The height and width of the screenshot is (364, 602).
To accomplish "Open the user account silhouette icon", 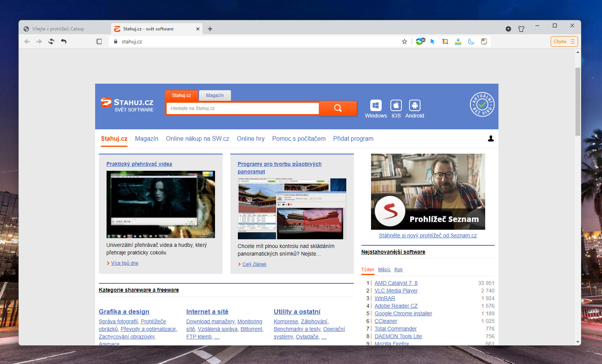I will click(x=491, y=138).
